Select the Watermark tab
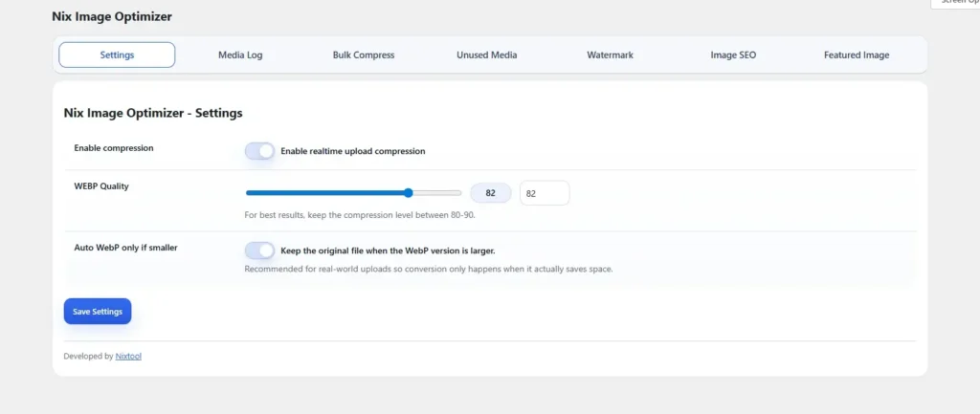 (610, 54)
